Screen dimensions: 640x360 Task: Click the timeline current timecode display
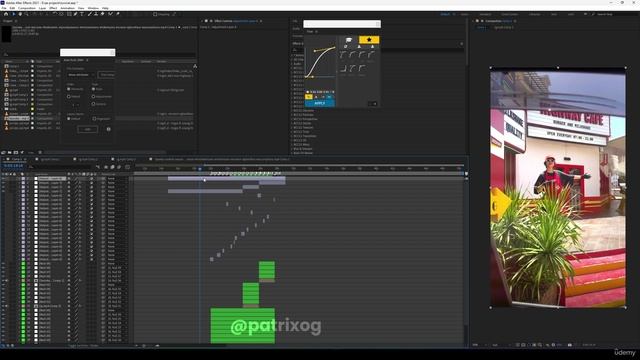point(13,166)
